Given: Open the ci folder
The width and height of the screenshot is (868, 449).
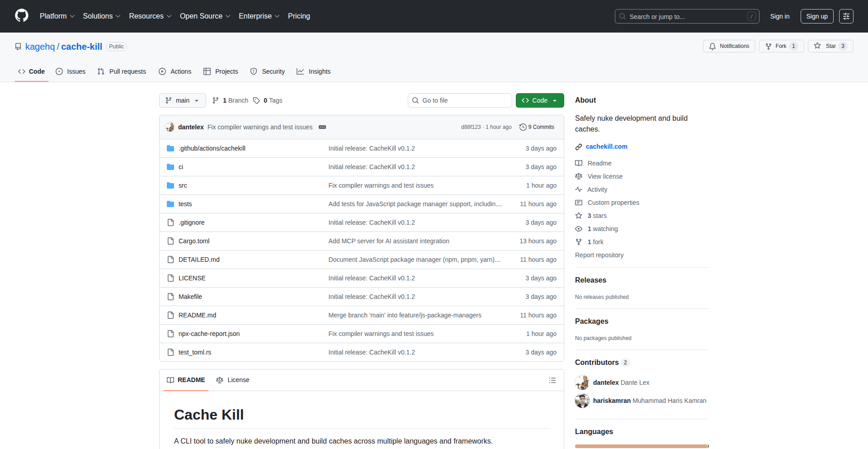Looking at the screenshot, I should click(x=181, y=167).
